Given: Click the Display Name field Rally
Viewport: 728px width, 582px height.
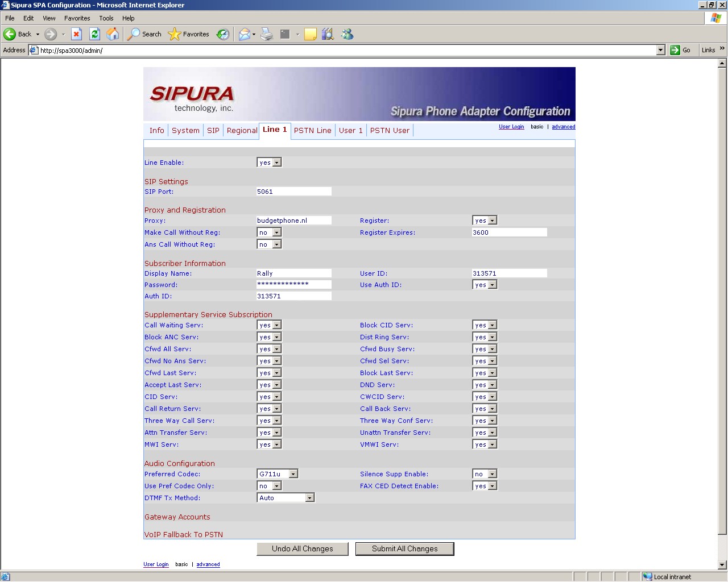Looking at the screenshot, I should 294,273.
